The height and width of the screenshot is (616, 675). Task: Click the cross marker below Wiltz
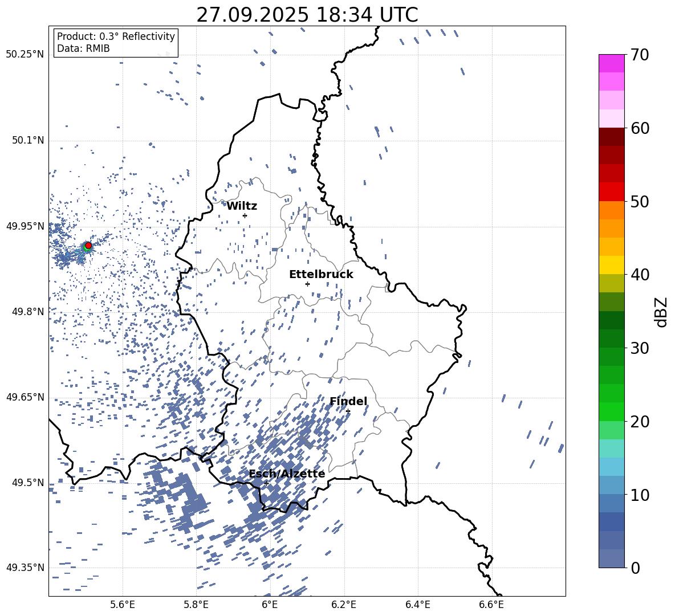pos(245,215)
